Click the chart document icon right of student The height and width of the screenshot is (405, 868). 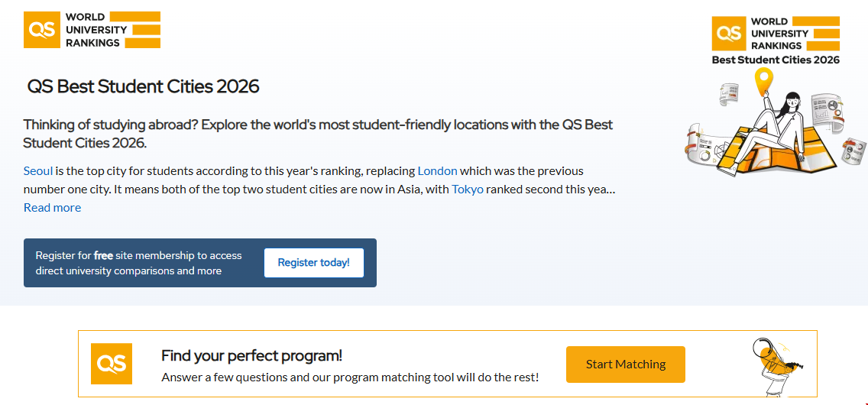(x=826, y=113)
